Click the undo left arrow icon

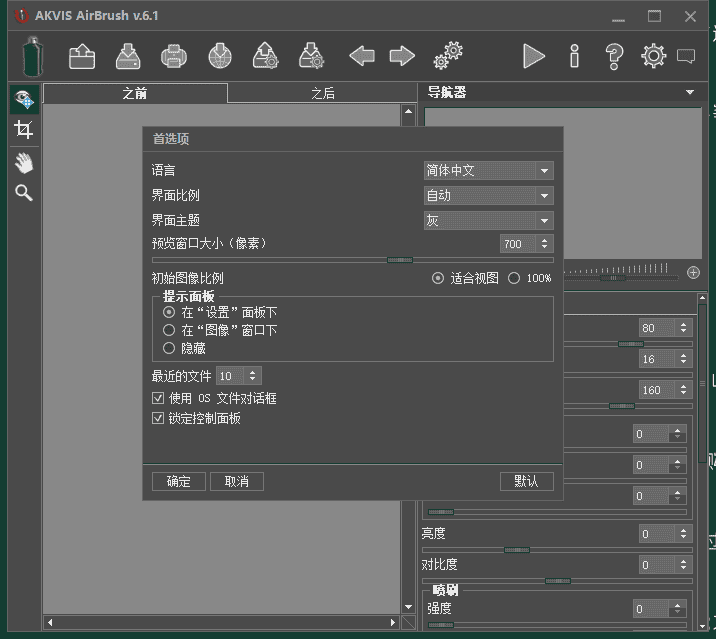coord(362,56)
